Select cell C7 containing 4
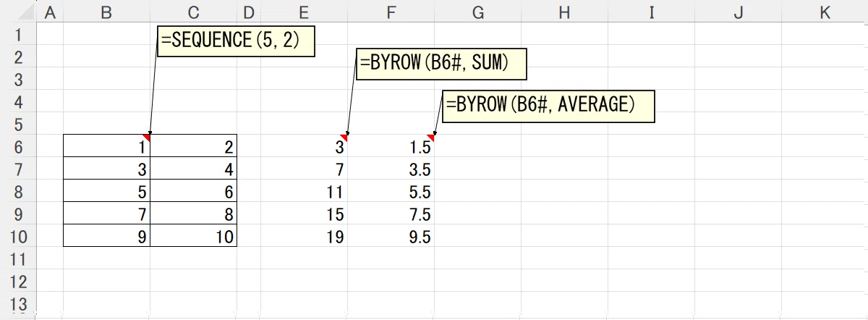Screen dimensions: 868x320 click(193, 169)
